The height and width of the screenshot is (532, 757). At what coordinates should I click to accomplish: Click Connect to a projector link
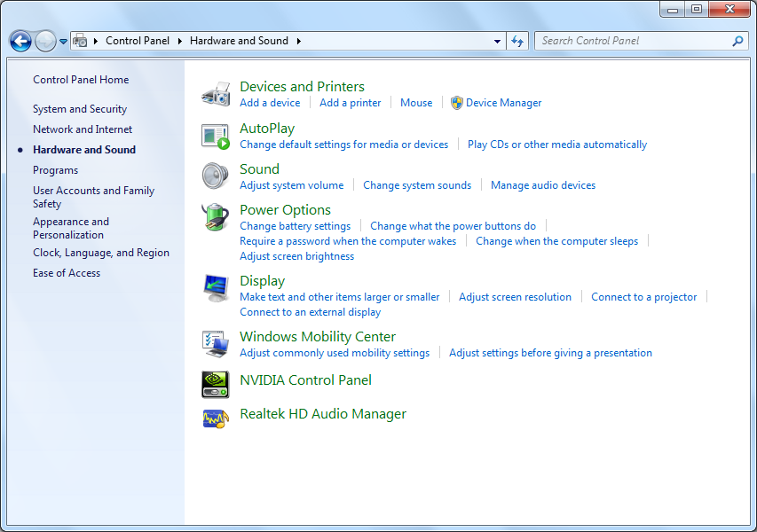[644, 297]
